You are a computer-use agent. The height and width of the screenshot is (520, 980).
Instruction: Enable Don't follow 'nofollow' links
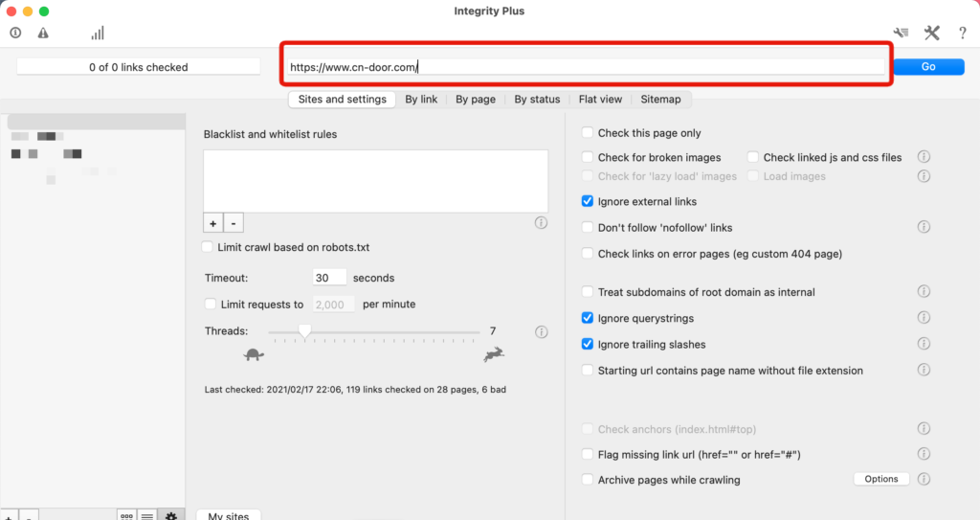click(588, 227)
